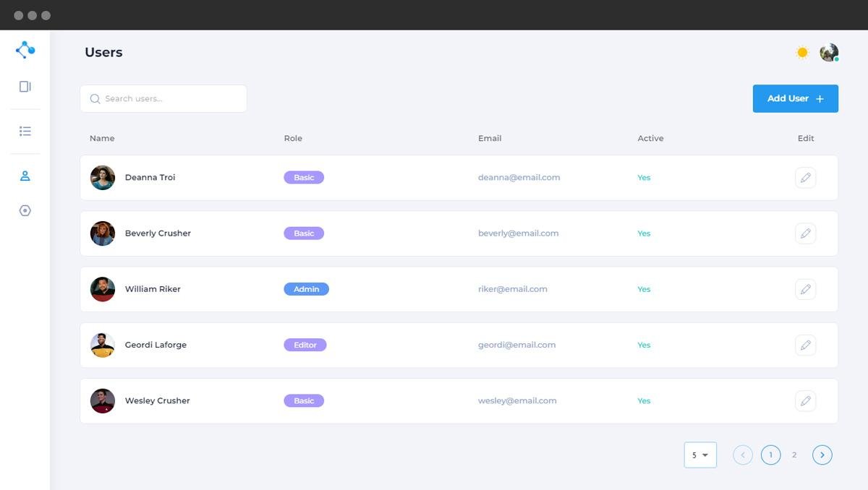
Task: Edit Beverly Crusher with pencil icon
Action: tap(805, 233)
